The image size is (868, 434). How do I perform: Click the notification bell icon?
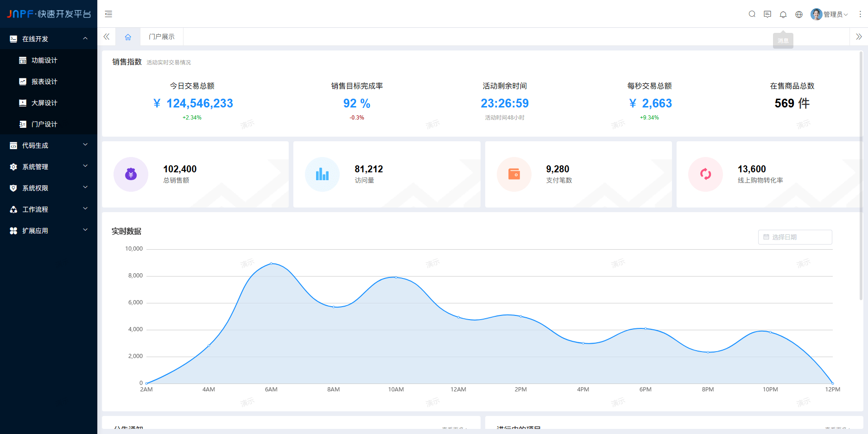[x=783, y=14]
